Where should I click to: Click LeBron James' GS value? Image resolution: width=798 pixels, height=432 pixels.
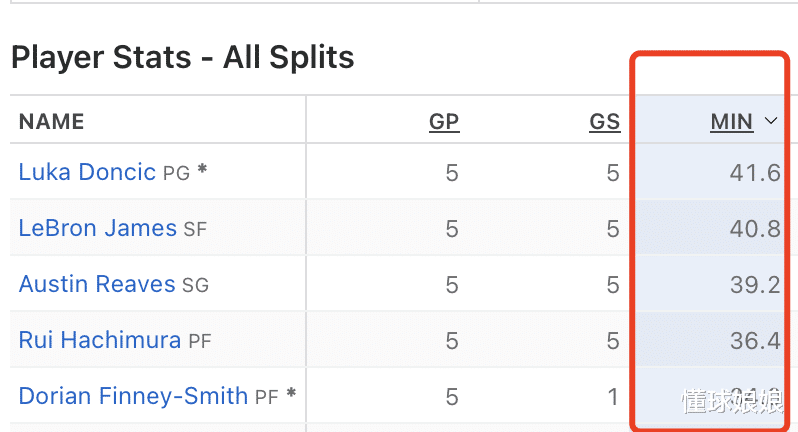click(613, 229)
